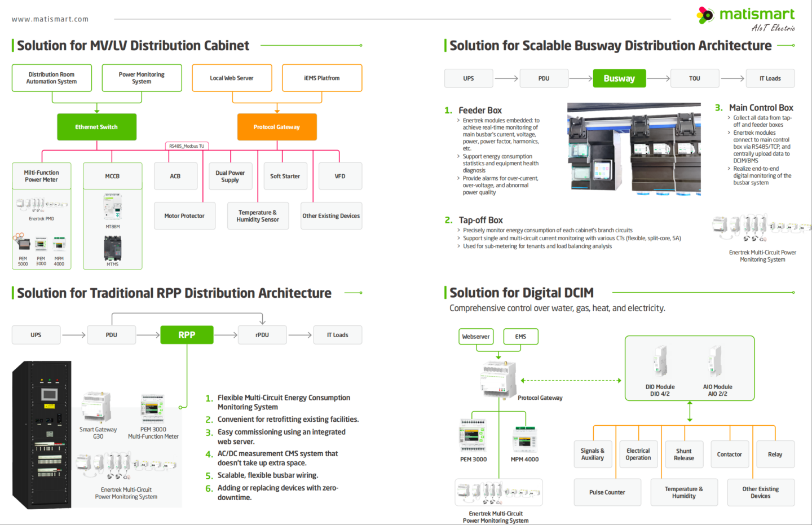
Task: Click the AIO Module AIO 2/2 image
Action: [x=715, y=361]
